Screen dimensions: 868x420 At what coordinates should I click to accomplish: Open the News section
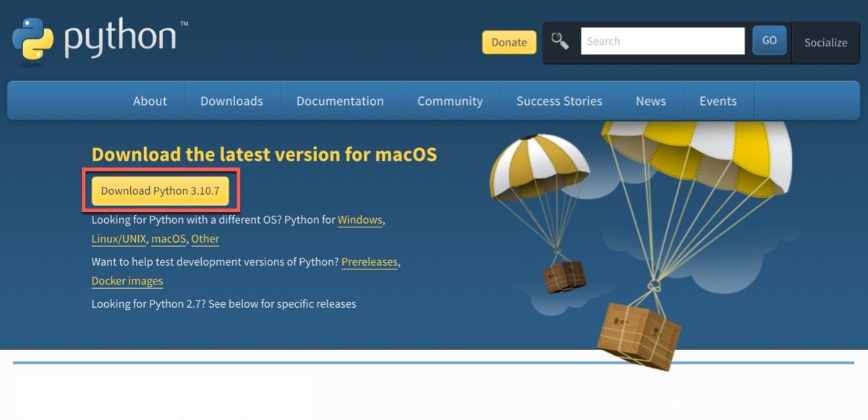click(650, 101)
